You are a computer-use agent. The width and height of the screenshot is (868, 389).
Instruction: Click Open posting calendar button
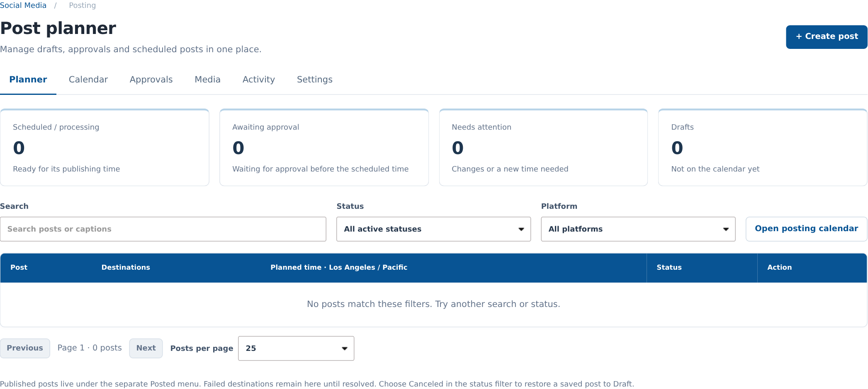click(x=806, y=229)
